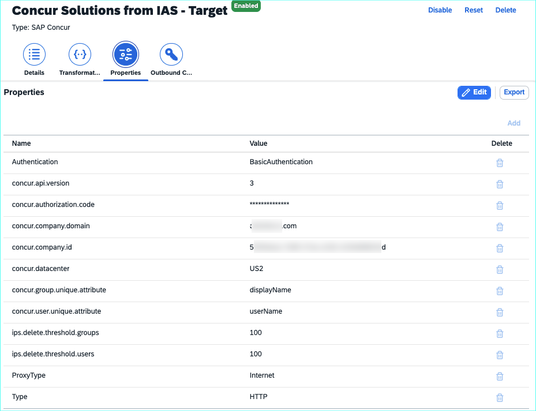The height and width of the screenshot is (411, 536).
Task: Select the concur.user.unique.attribute name
Action: click(x=56, y=311)
